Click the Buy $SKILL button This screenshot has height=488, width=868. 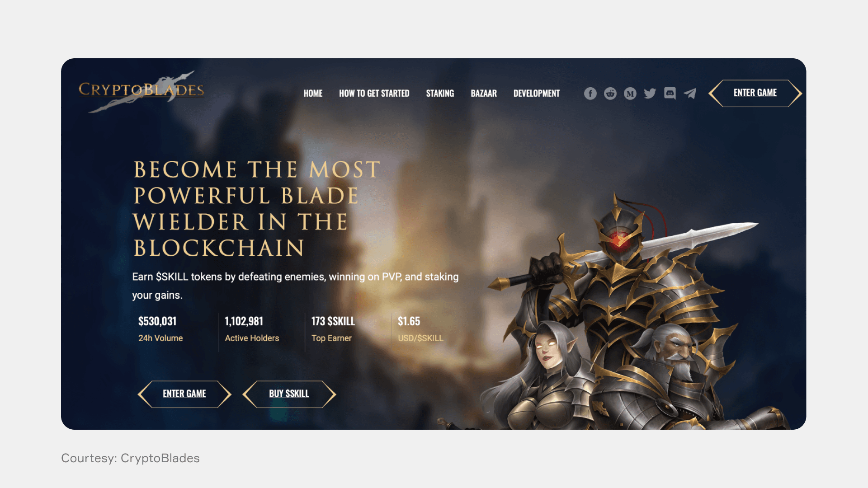click(289, 394)
